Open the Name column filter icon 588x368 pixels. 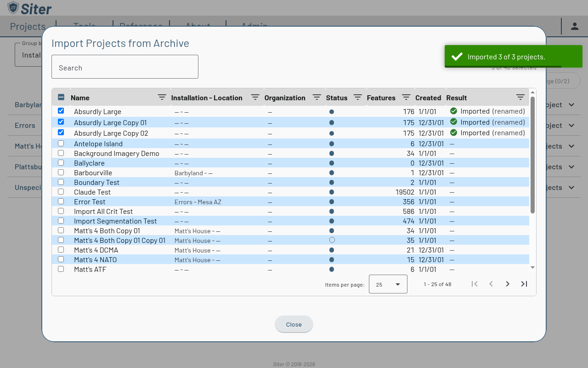click(162, 98)
